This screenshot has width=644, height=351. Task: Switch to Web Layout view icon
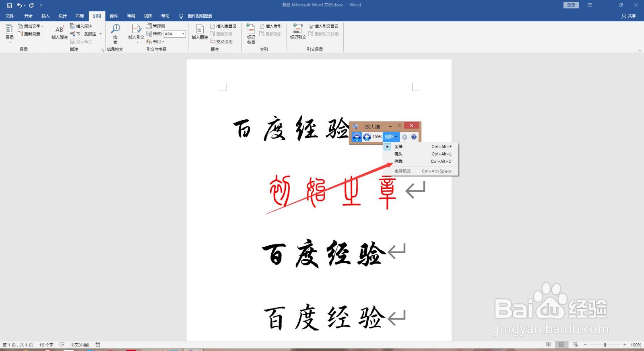(x=575, y=345)
